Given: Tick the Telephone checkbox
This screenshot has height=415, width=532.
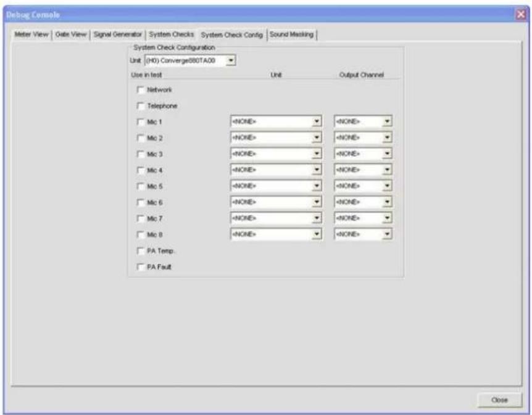Looking at the screenshot, I should [140, 106].
